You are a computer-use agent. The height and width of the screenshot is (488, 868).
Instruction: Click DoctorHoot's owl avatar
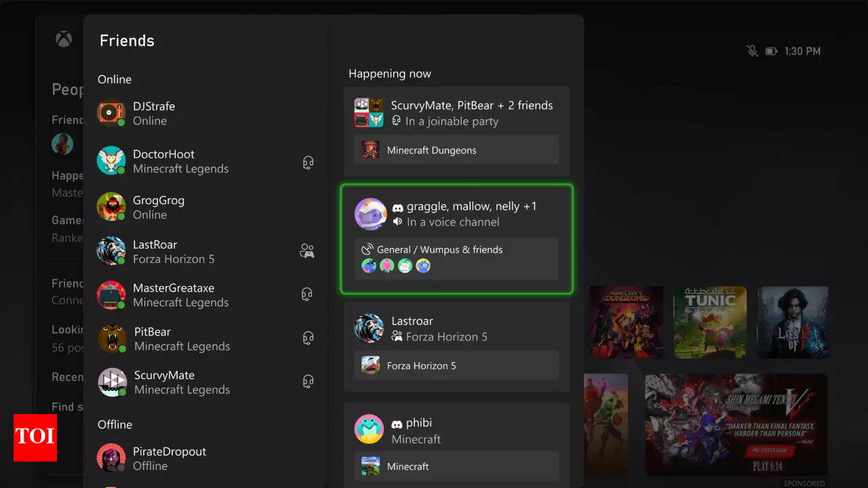point(111,161)
